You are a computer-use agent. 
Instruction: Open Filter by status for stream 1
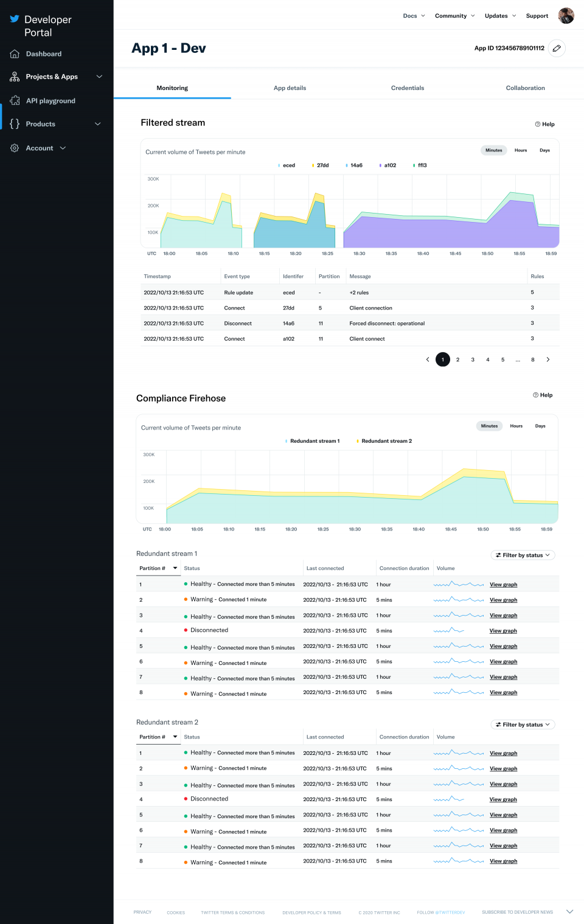click(523, 555)
